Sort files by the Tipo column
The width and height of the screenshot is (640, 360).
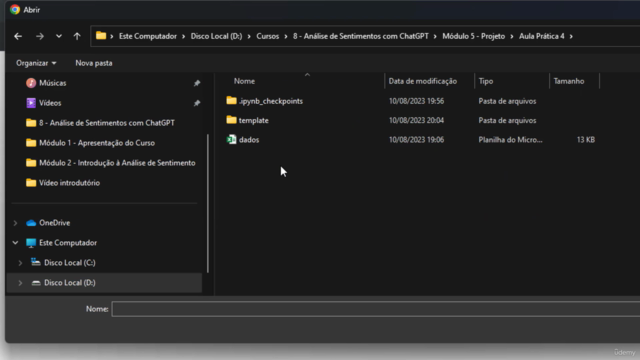pos(486,81)
